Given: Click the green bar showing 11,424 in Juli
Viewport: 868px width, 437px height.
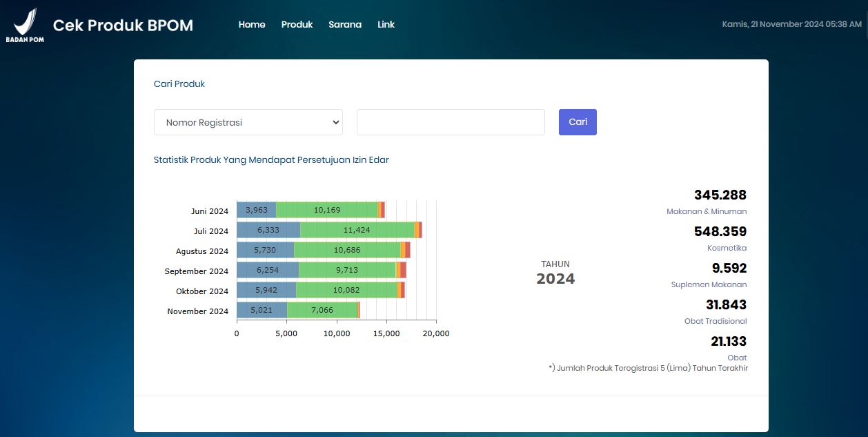Looking at the screenshot, I should click(x=357, y=231).
